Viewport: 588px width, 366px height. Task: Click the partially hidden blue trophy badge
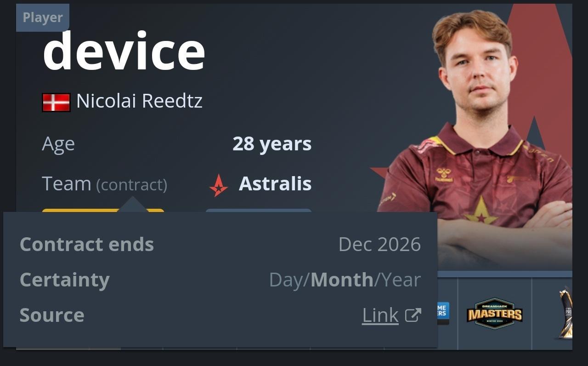coord(443,313)
